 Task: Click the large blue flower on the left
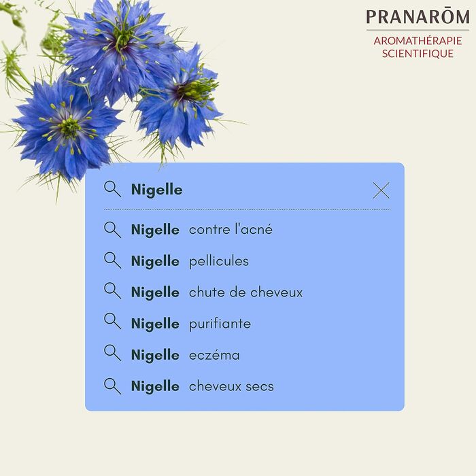pos(67,127)
